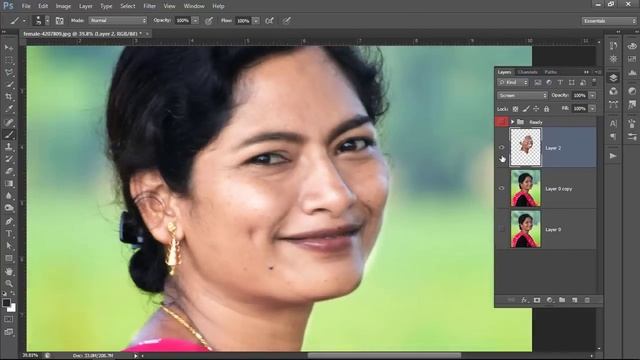Select the History Brush tool
The width and height of the screenshot is (640, 360).
[9, 159]
